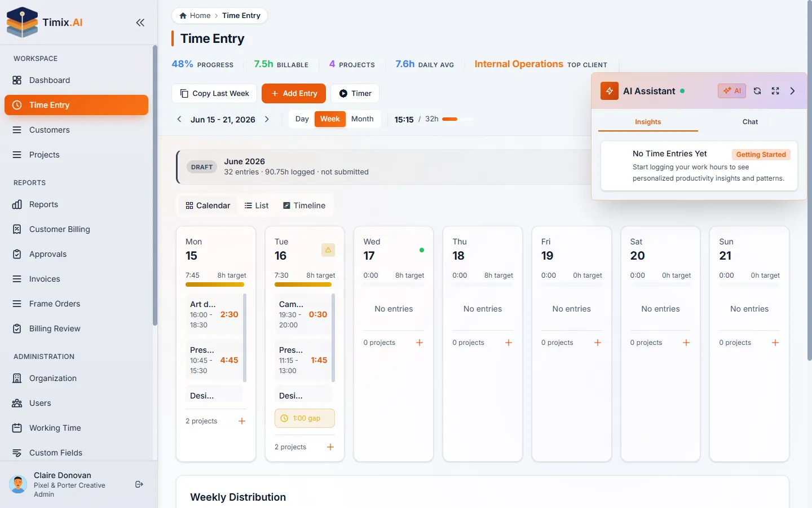Click the 1:00 gap indicator on Tuesday
812x508 pixels.
(304, 418)
